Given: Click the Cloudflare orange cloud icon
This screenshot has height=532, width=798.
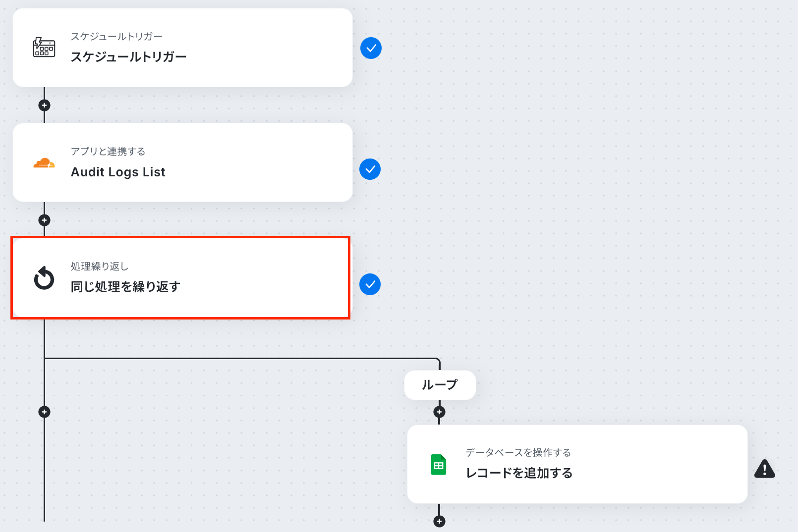Looking at the screenshot, I should (x=44, y=163).
